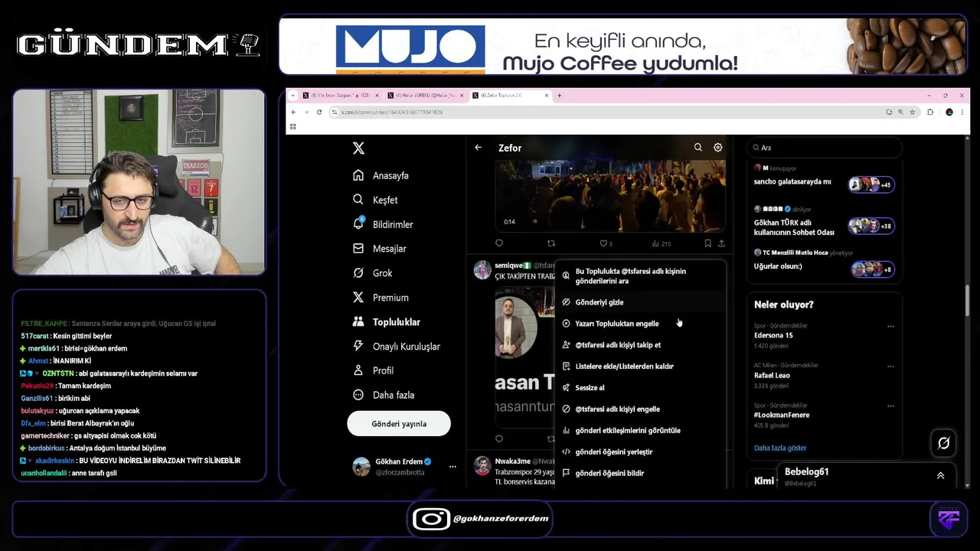Open options for #LookmanFenere trend
This screenshot has width=980, height=551.
(890, 406)
